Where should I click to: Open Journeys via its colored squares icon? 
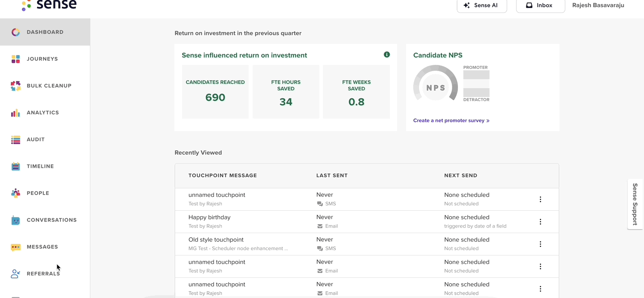click(16, 59)
